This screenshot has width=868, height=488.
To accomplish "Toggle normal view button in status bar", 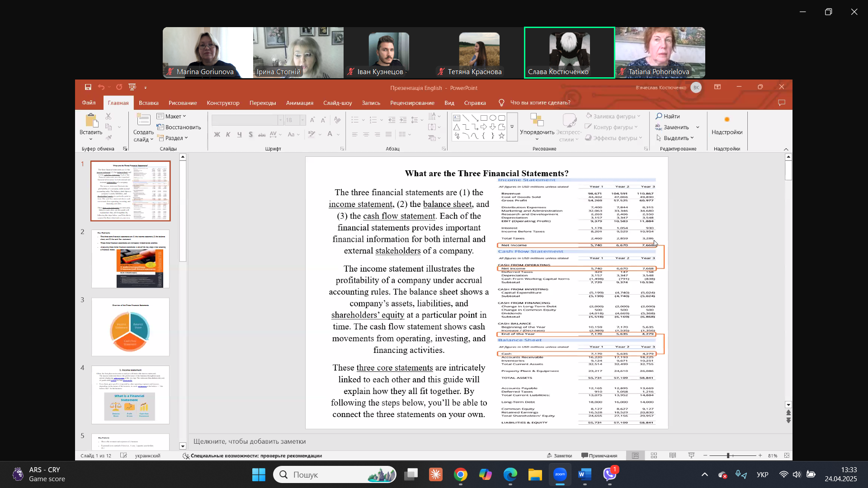I will [x=635, y=455].
